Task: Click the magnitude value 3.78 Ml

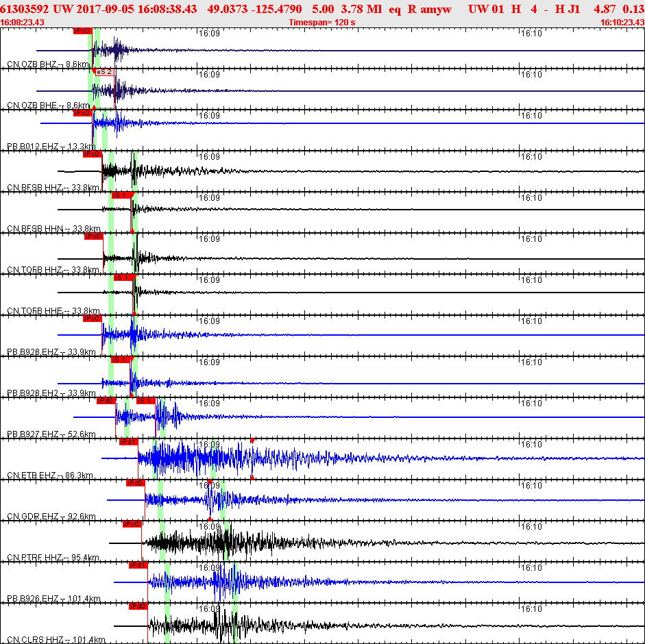Action: tap(361, 9)
